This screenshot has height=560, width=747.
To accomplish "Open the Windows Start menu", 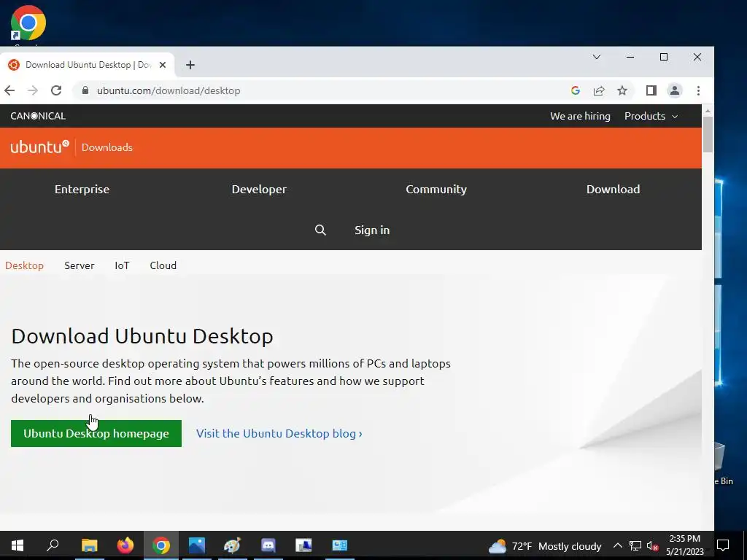I will 18,545.
